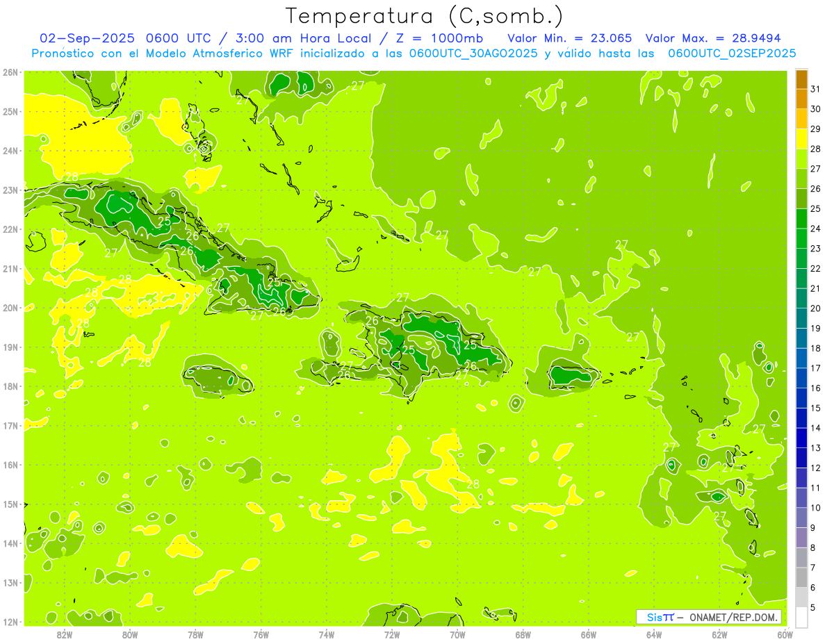Click latitude label 24N

(x=10, y=151)
